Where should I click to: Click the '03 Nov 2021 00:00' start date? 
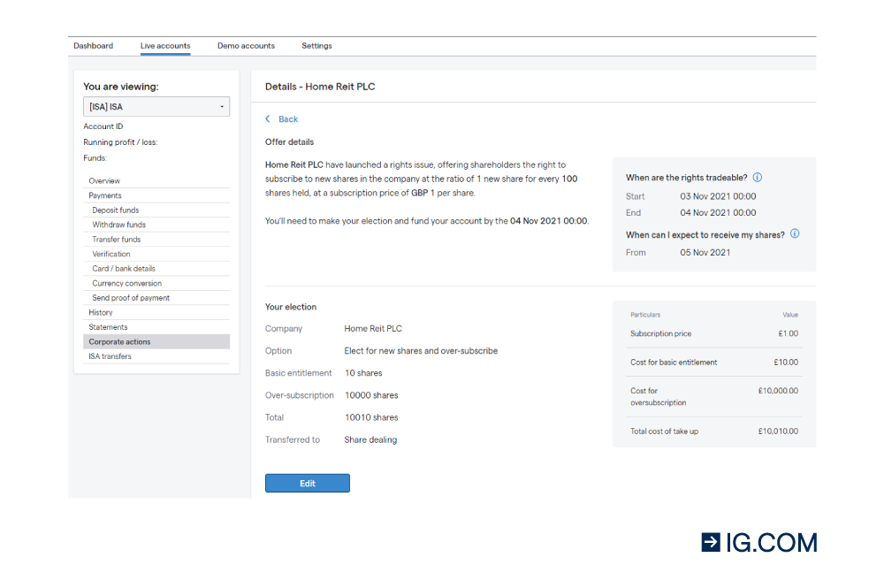pyautogui.click(x=718, y=197)
